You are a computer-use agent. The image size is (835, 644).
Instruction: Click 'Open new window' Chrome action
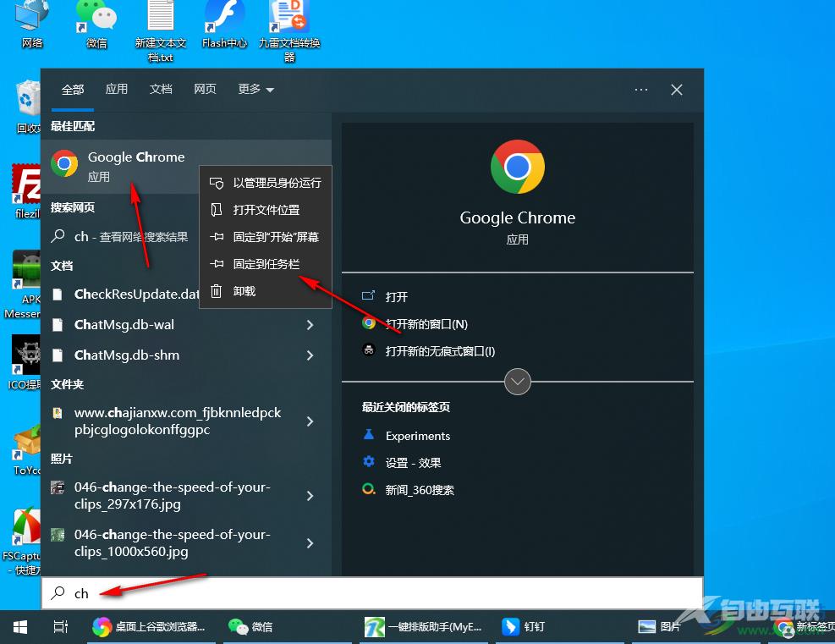[x=426, y=324]
